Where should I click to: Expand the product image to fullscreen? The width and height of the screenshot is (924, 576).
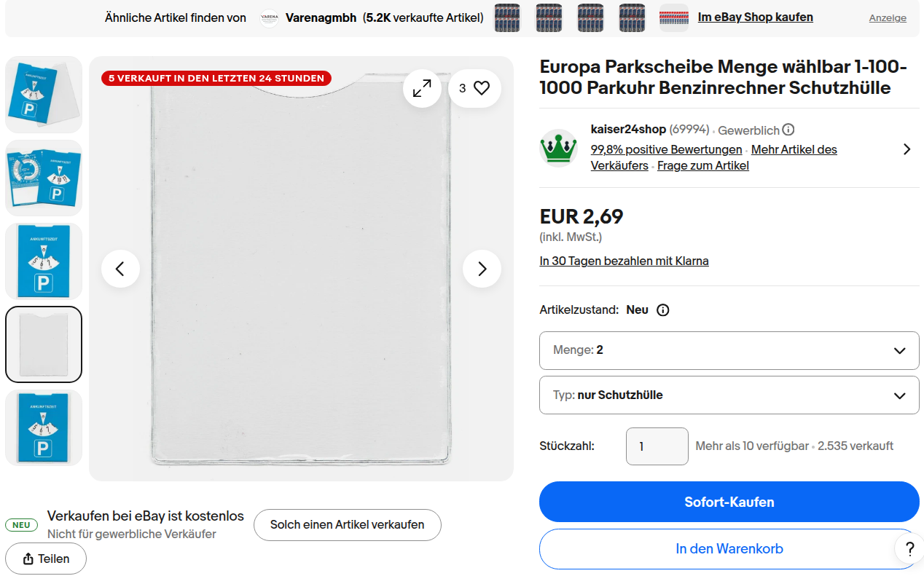pos(422,88)
